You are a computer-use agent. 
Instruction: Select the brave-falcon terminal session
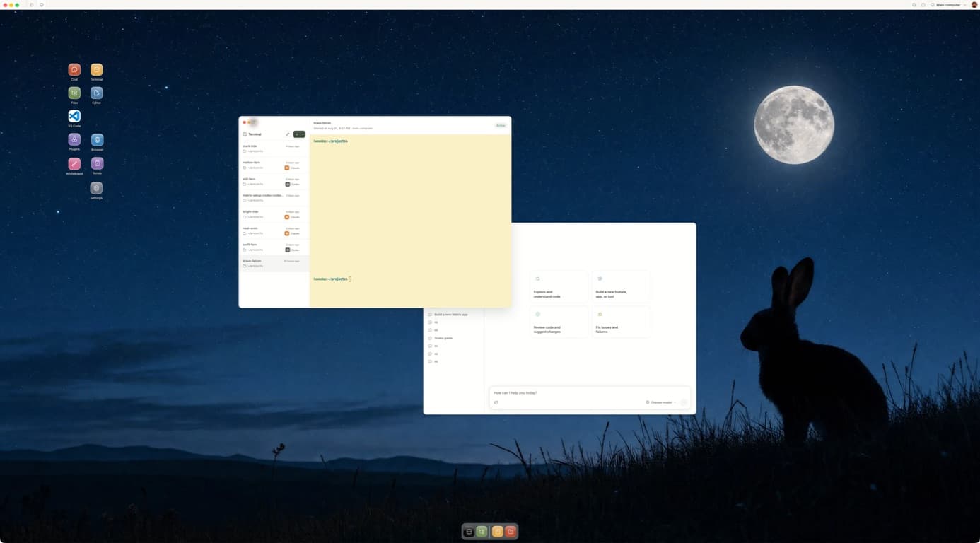pos(274,264)
